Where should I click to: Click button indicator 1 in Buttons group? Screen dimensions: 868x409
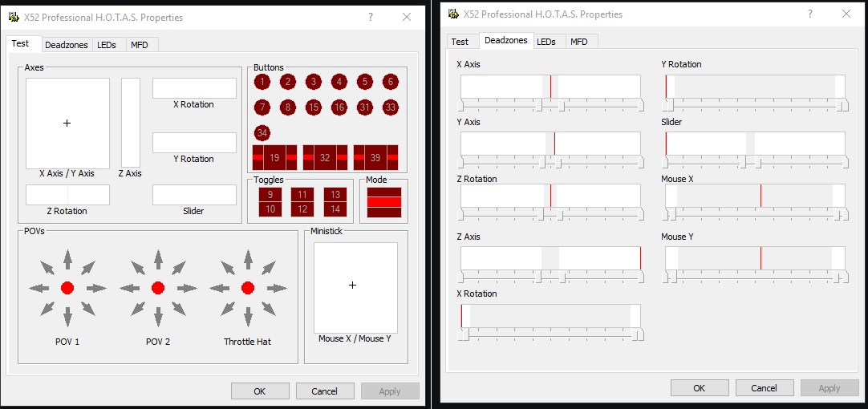262,82
